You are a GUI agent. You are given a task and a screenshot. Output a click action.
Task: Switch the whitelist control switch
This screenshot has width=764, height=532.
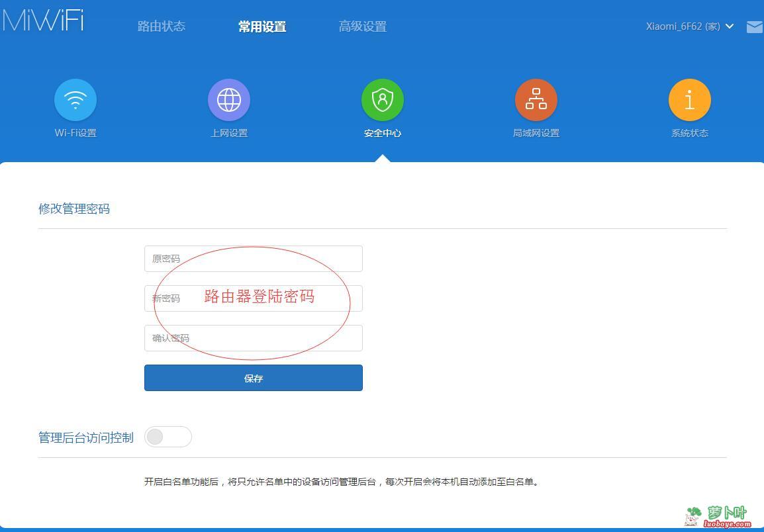tap(168, 437)
